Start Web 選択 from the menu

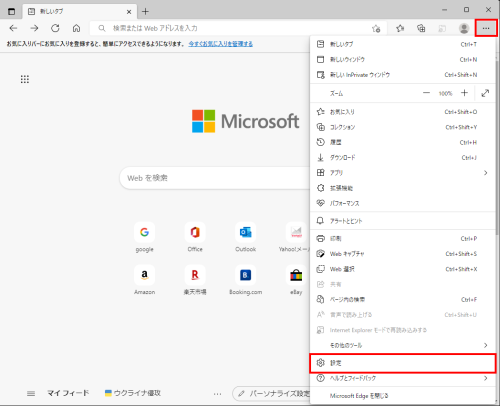(x=402, y=269)
